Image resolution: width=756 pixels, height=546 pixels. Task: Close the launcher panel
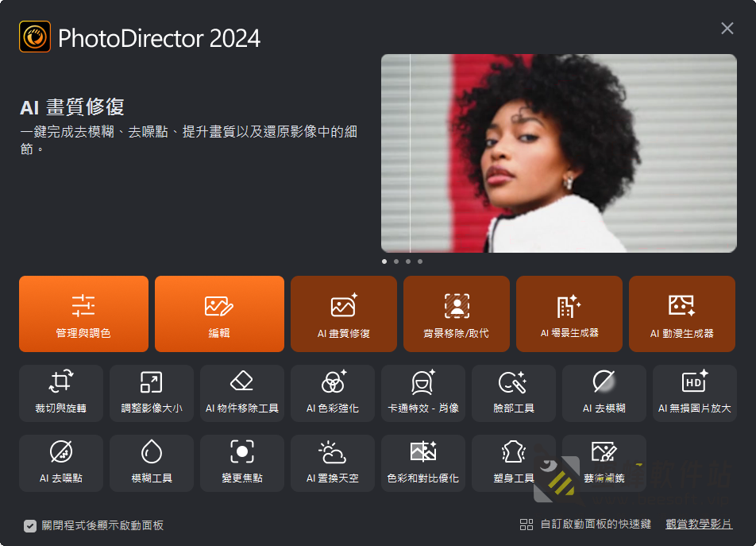727,29
